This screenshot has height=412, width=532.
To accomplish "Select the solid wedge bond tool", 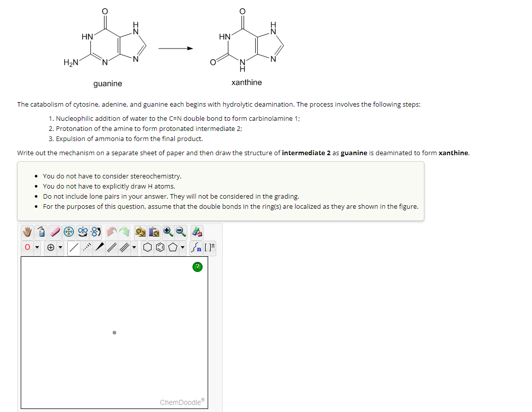I will (100, 247).
